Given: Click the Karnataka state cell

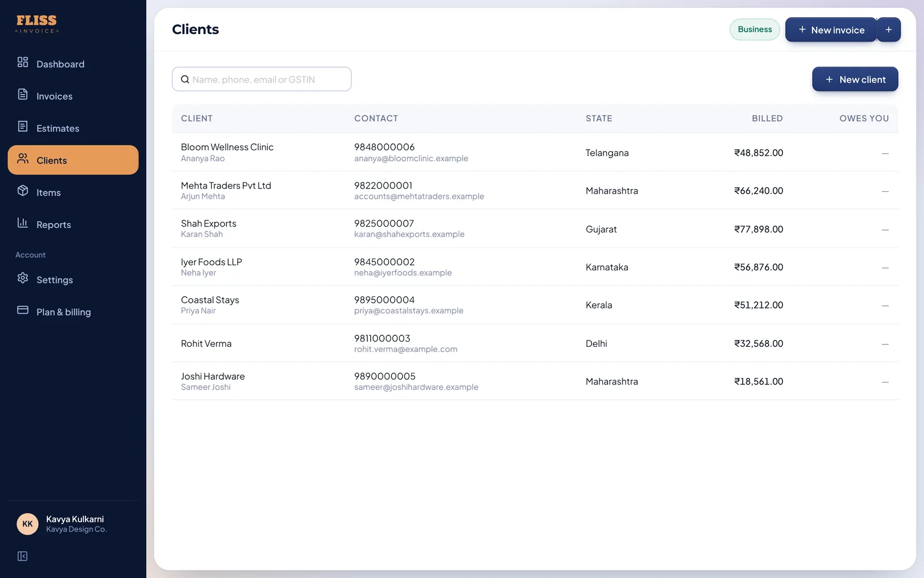Looking at the screenshot, I should point(607,267).
